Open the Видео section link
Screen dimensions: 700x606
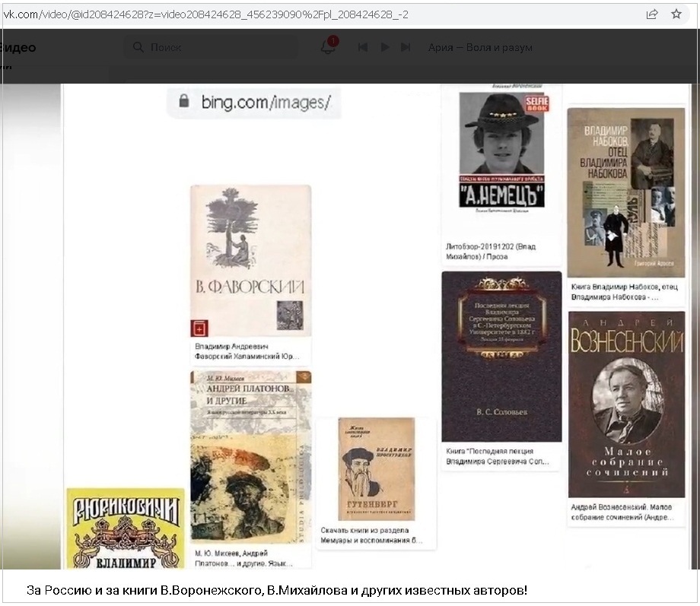(17, 48)
